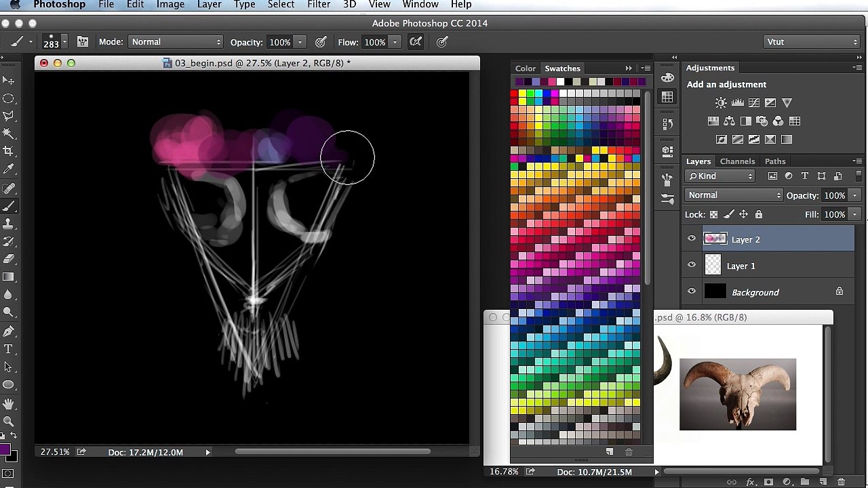Open the Apple menu
The image size is (868, 488).
pos(15,5)
